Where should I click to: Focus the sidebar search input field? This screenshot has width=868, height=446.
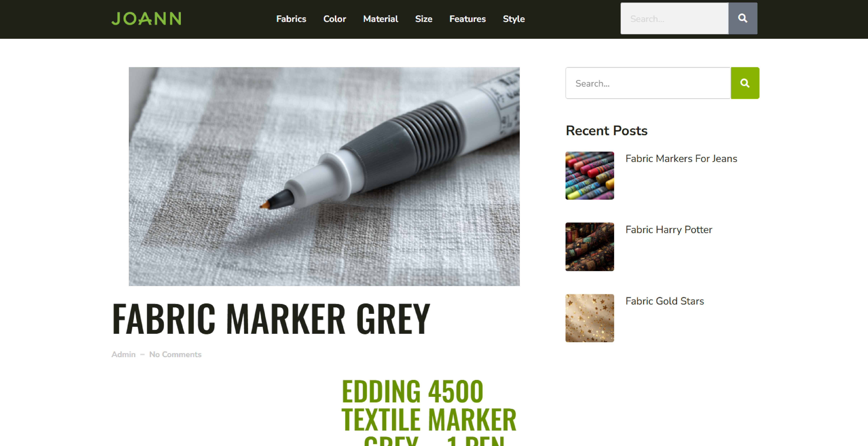tap(648, 83)
